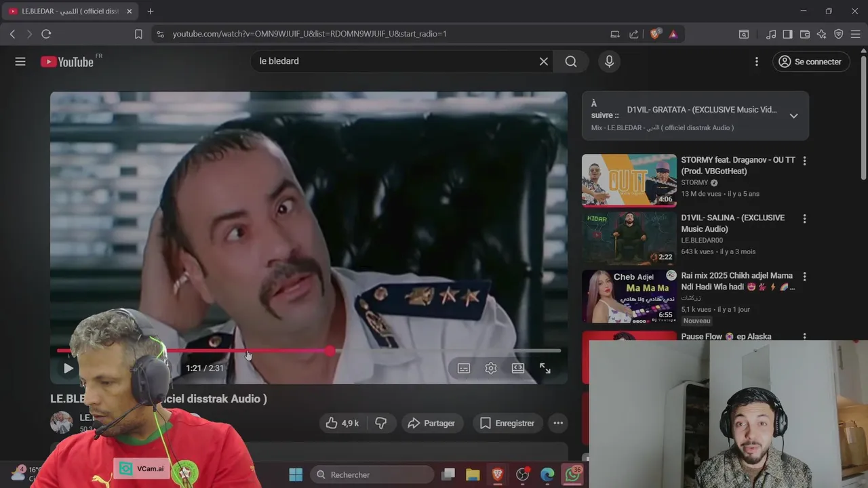Click the video title text ending in disstrak Audio )
Viewport: 868px width, 488px height.
159,399
